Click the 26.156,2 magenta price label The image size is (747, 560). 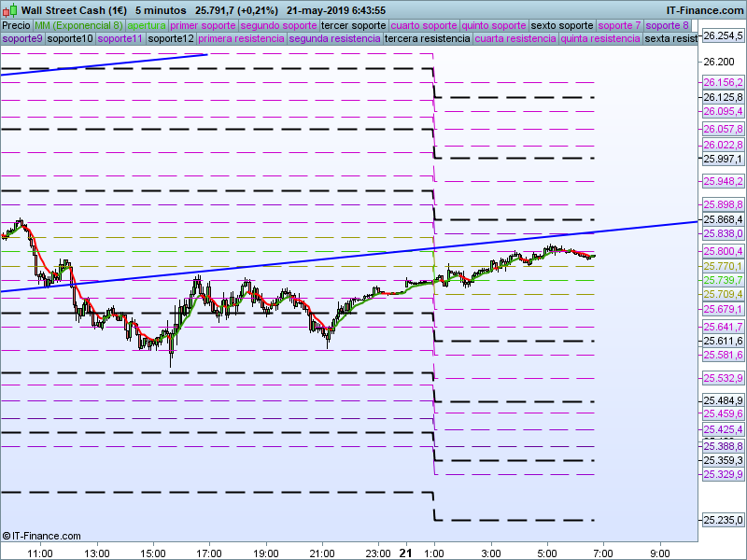[x=723, y=82]
